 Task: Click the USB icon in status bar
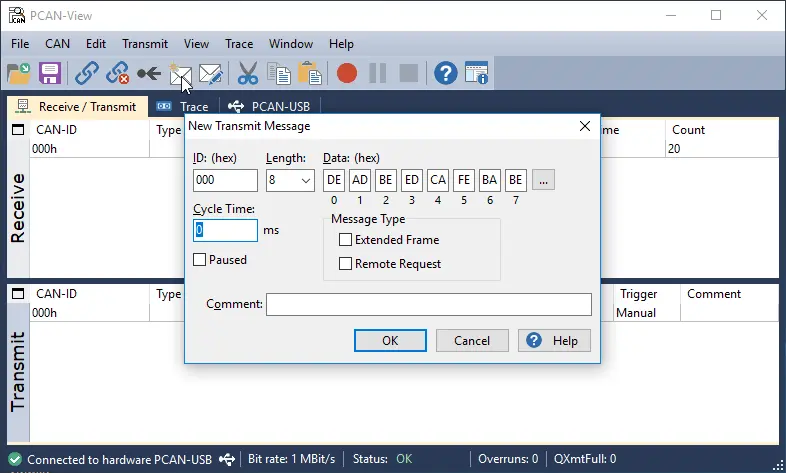[x=227, y=459]
